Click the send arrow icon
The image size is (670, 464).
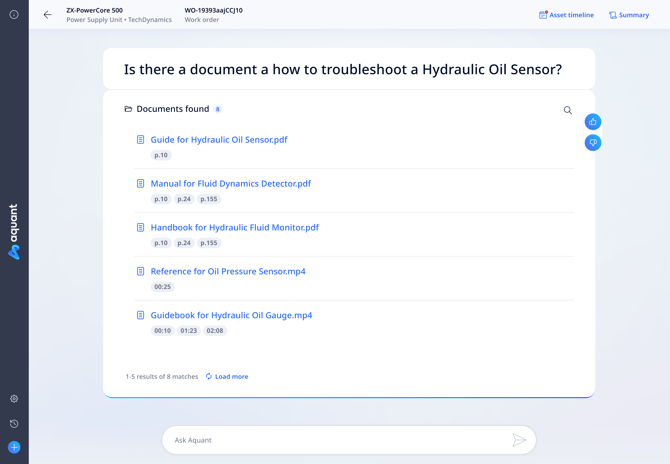coord(519,440)
